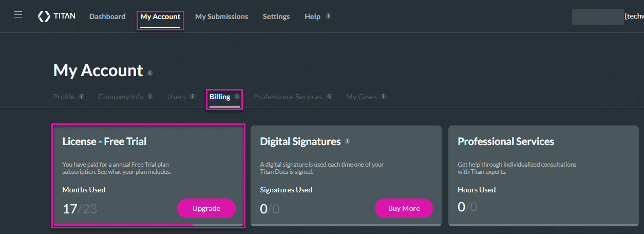Switch to the Profile tab
The height and width of the screenshot is (234, 644).
coord(64,97)
